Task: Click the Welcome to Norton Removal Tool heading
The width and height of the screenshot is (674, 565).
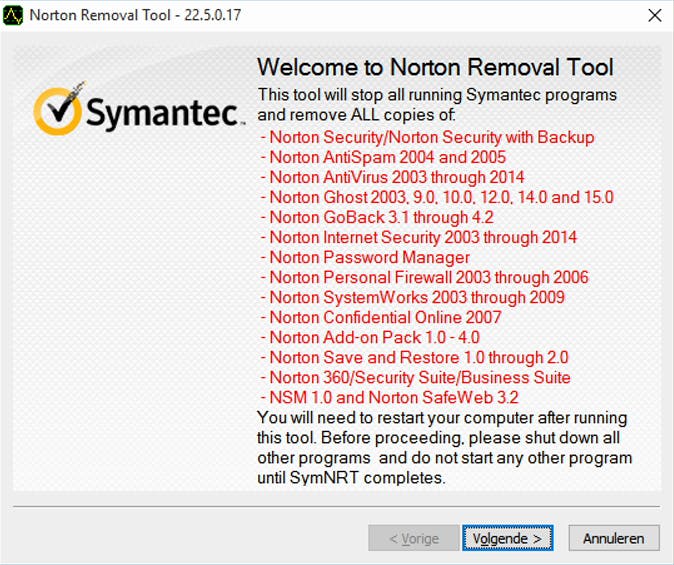Action: tap(435, 68)
